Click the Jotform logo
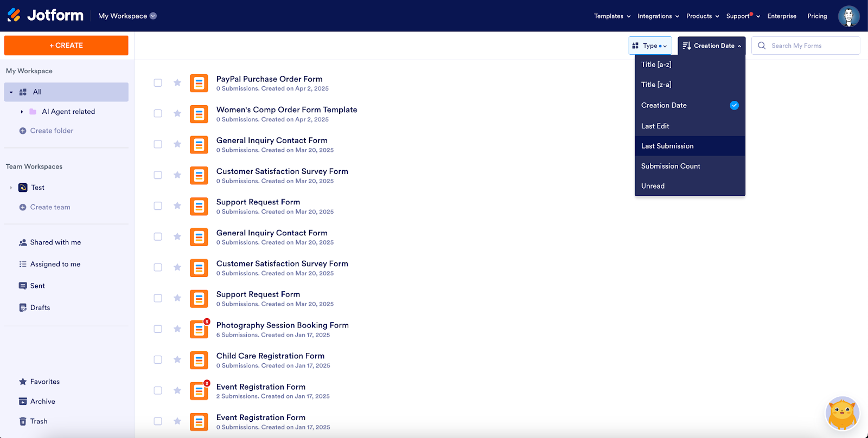Viewport: 868px width, 438px height. [46, 15]
